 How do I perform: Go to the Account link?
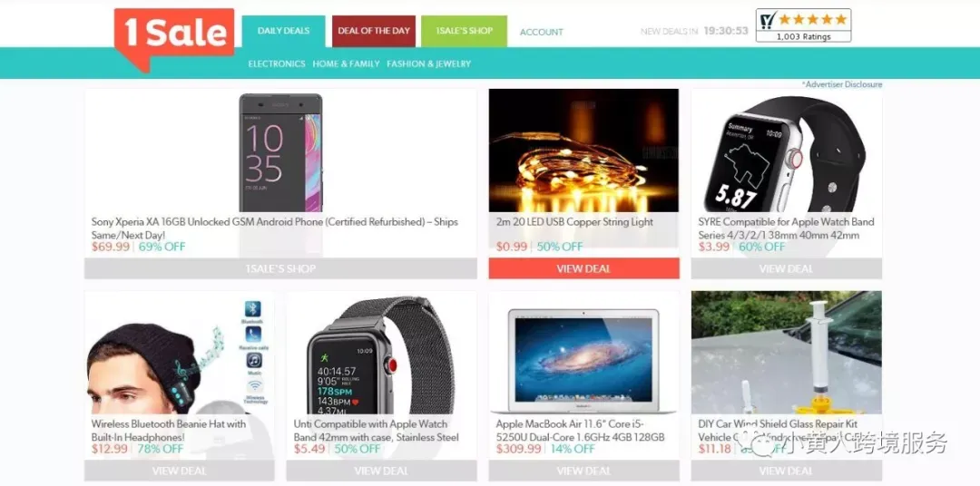[x=541, y=32]
